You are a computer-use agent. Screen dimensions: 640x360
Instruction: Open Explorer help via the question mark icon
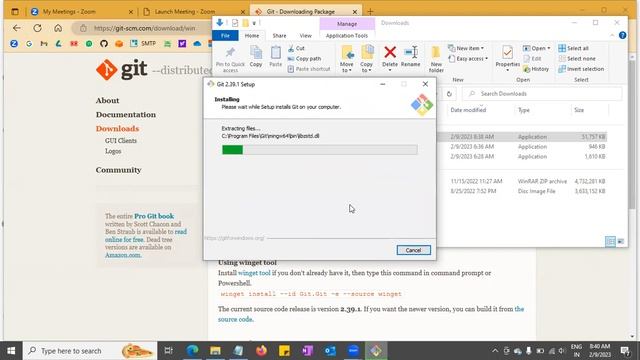tap(622, 36)
